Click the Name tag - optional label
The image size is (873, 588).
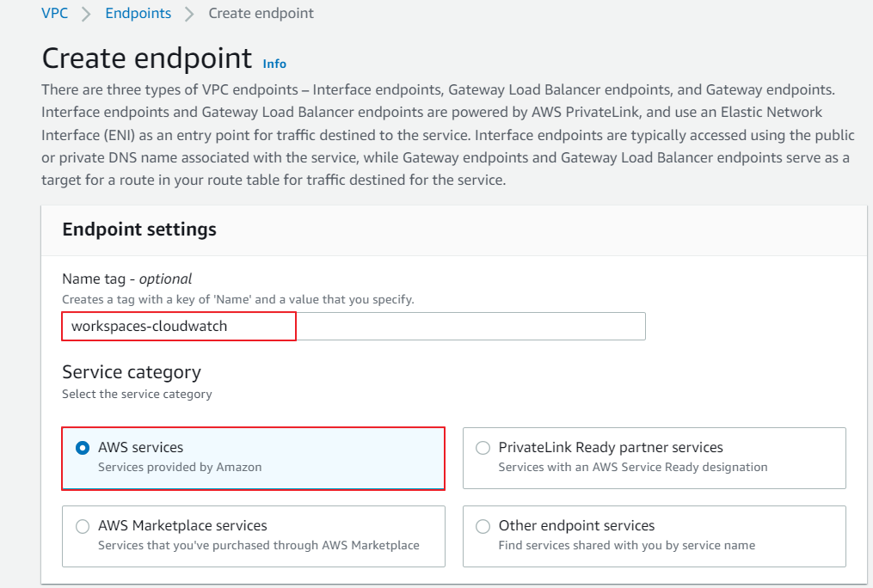[x=126, y=279]
